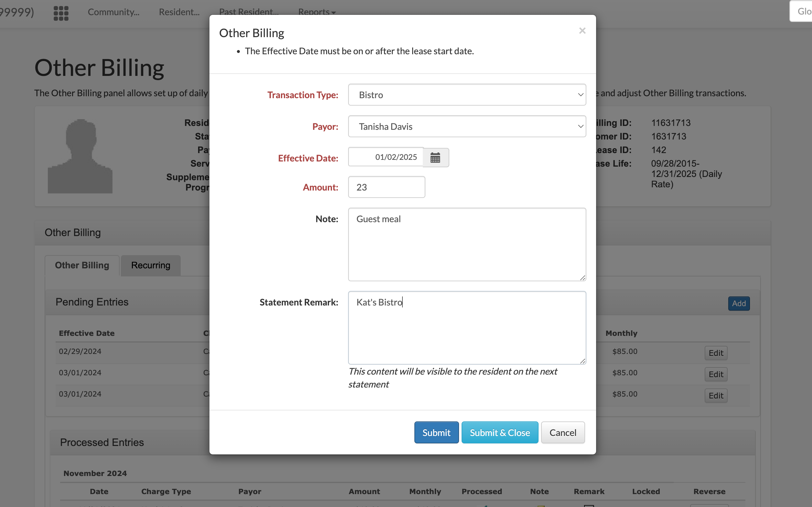The height and width of the screenshot is (507, 812).
Task: Expand the Transaction Type dropdown
Action: pyautogui.click(x=467, y=95)
